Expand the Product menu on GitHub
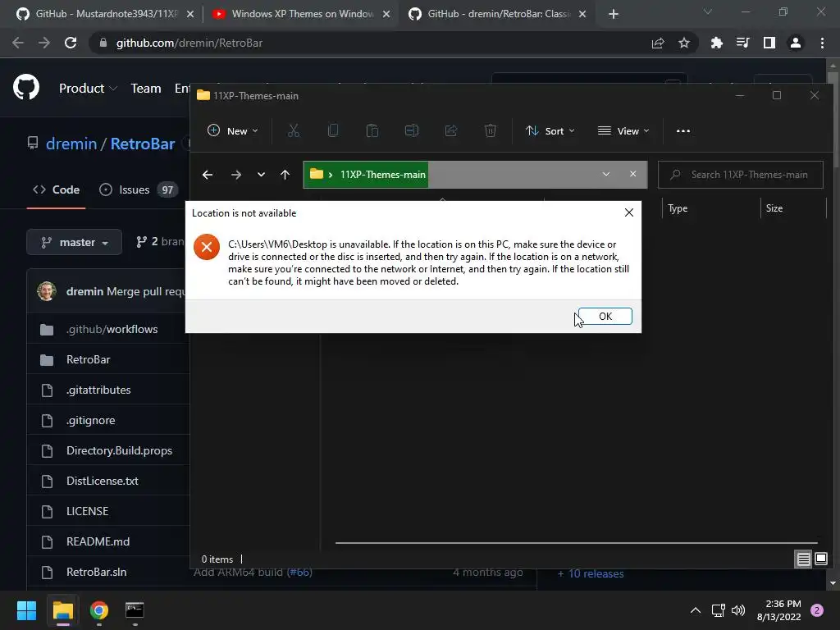This screenshot has height=630, width=840. point(88,89)
